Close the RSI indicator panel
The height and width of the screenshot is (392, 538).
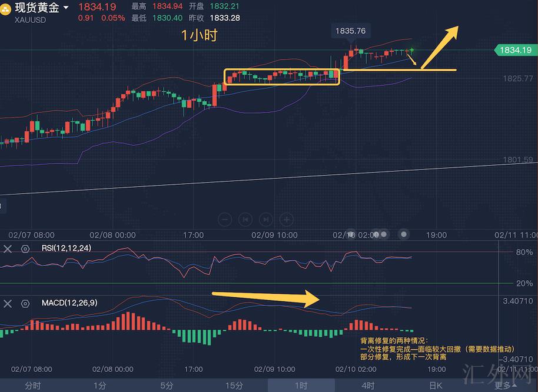[x=8, y=248]
